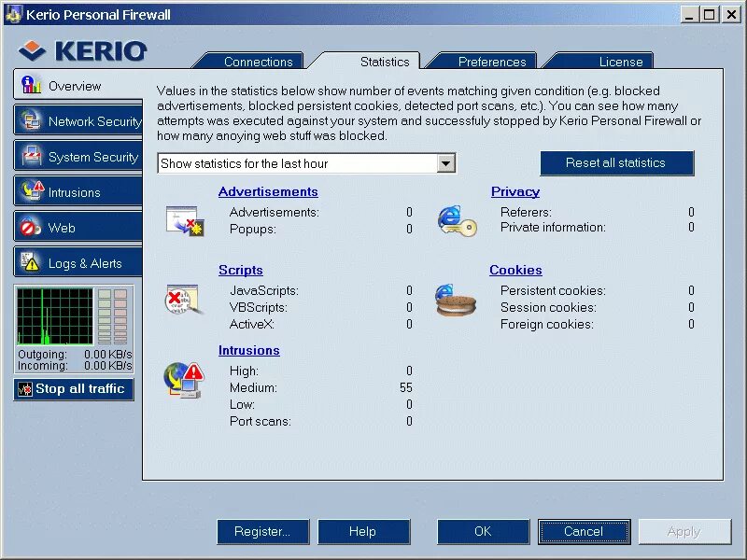Screen dimensions: 747x560
Task: Click the traffic level bar meters
Action: pyautogui.click(x=112, y=316)
